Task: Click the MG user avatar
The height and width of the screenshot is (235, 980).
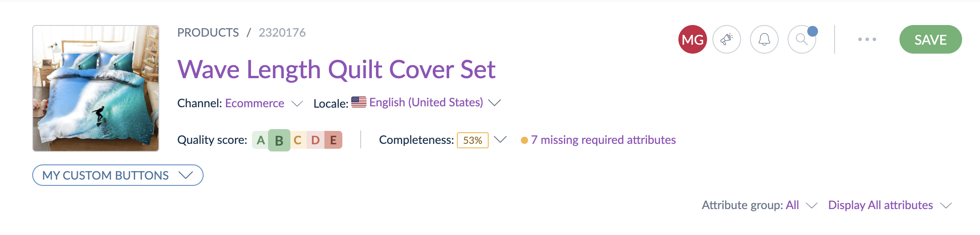Action: [x=692, y=39]
